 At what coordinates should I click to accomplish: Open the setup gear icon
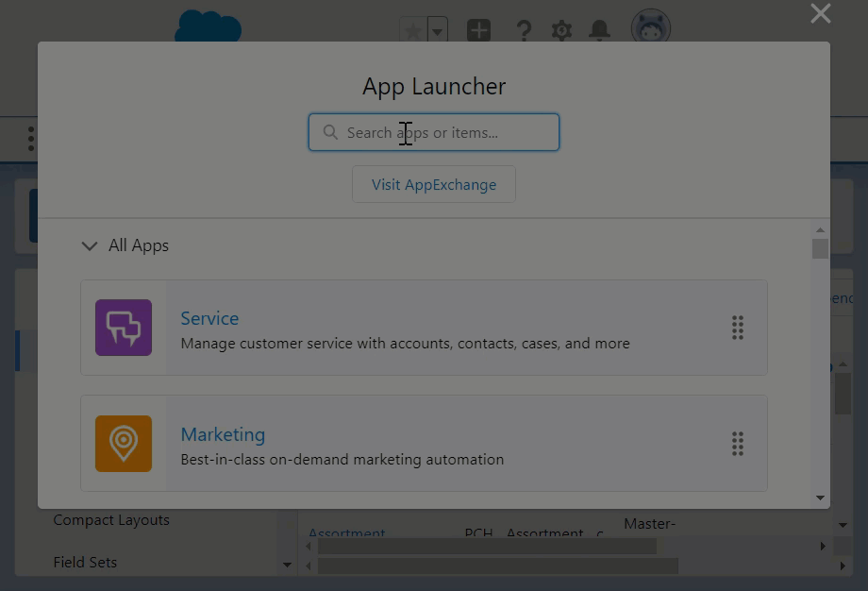(561, 30)
